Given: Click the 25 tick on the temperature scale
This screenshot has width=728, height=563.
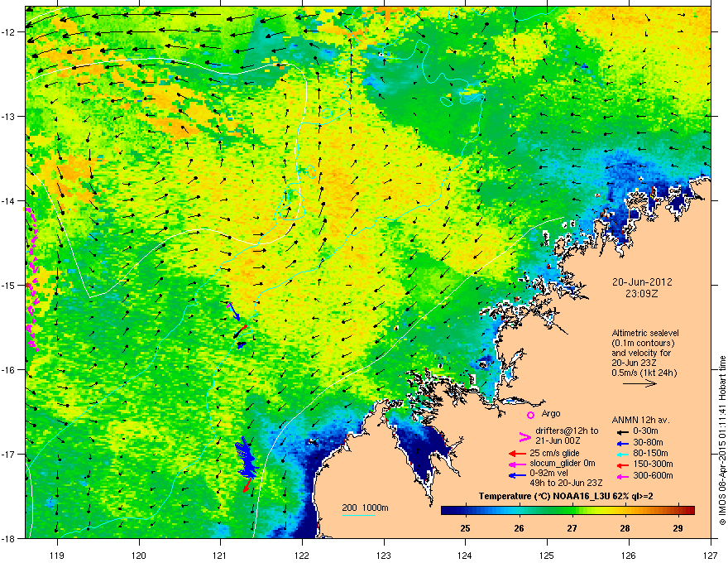Looking at the screenshot, I should tap(465, 528).
